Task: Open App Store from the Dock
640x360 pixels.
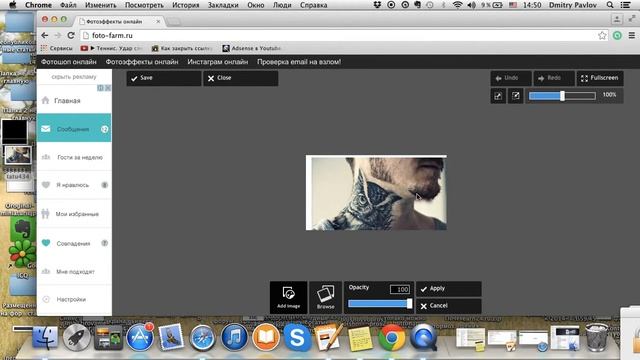Action: tap(140, 338)
